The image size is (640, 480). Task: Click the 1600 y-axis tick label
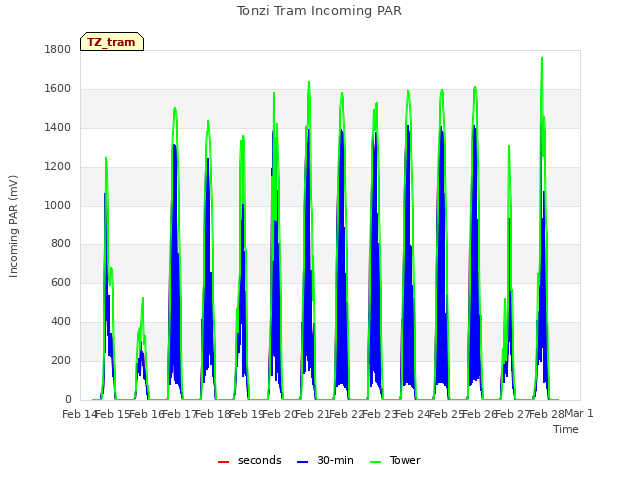pos(58,89)
